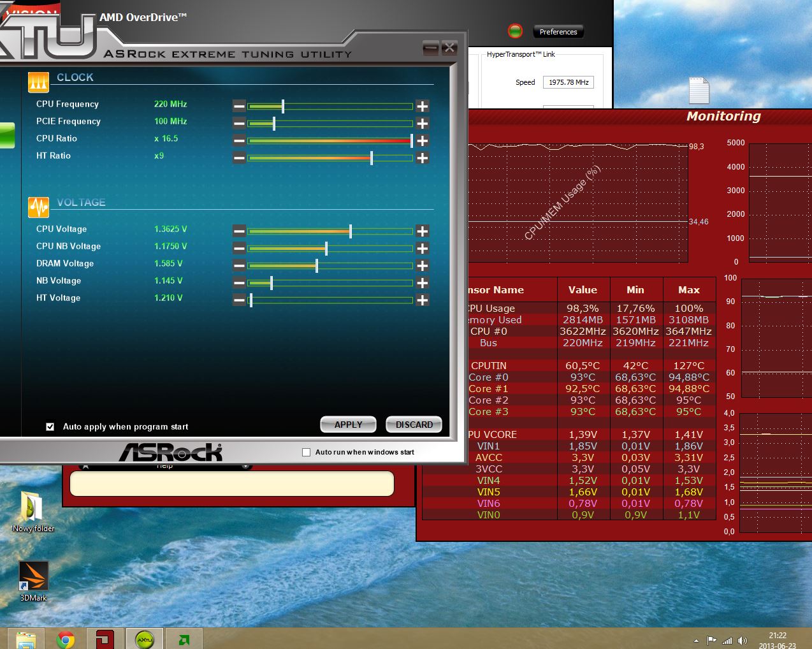Click the Max column header in monitoring table

689,289
